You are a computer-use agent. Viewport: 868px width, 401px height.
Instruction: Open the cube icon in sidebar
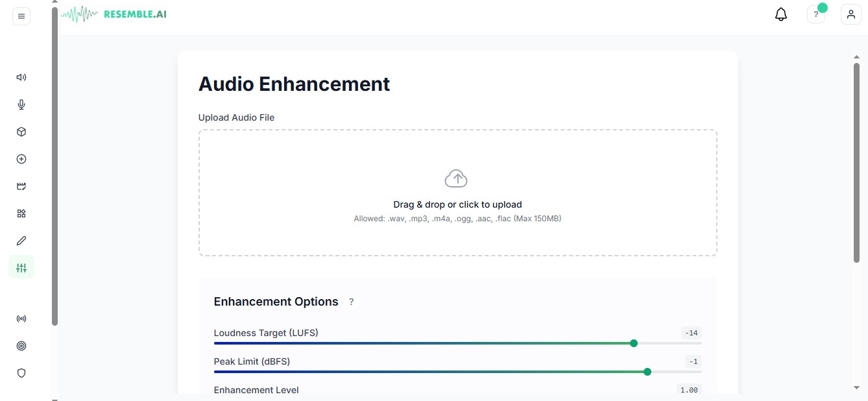[21, 132]
